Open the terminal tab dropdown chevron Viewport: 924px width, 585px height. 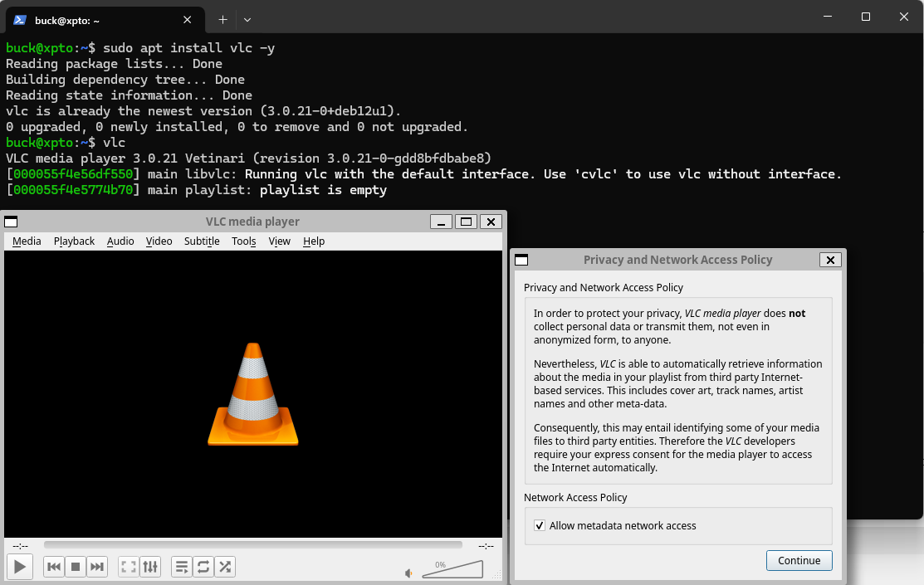coord(247,19)
